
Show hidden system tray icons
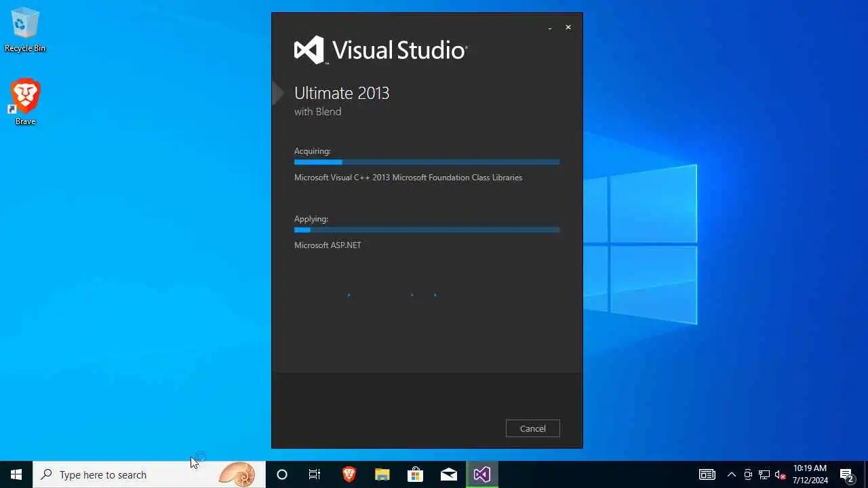coord(732,474)
